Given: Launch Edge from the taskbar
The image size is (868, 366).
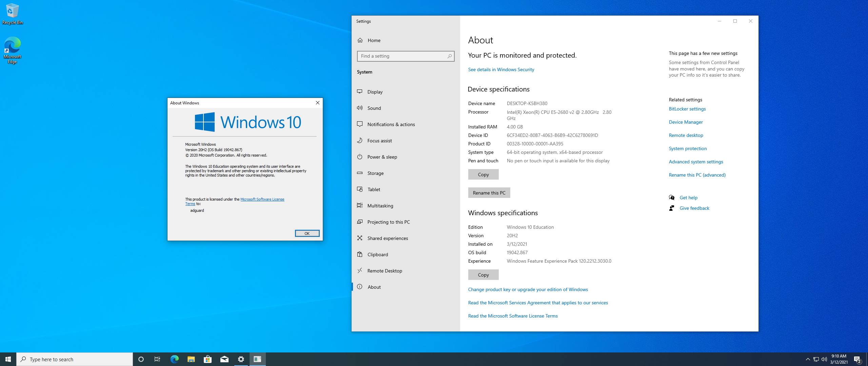Looking at the screenshot, I should (174, 359).
